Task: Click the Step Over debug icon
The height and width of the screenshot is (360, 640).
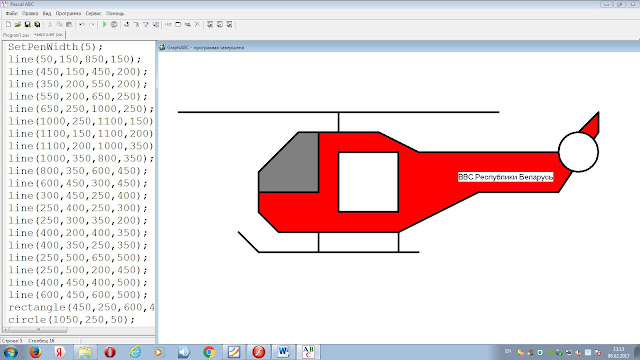Action: tap(136, 24)
